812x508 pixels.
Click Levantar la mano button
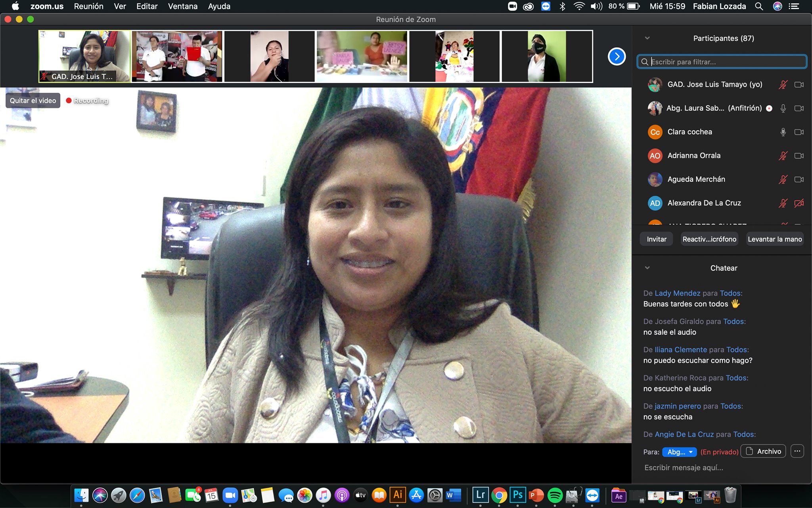click(x=774, y=239)
